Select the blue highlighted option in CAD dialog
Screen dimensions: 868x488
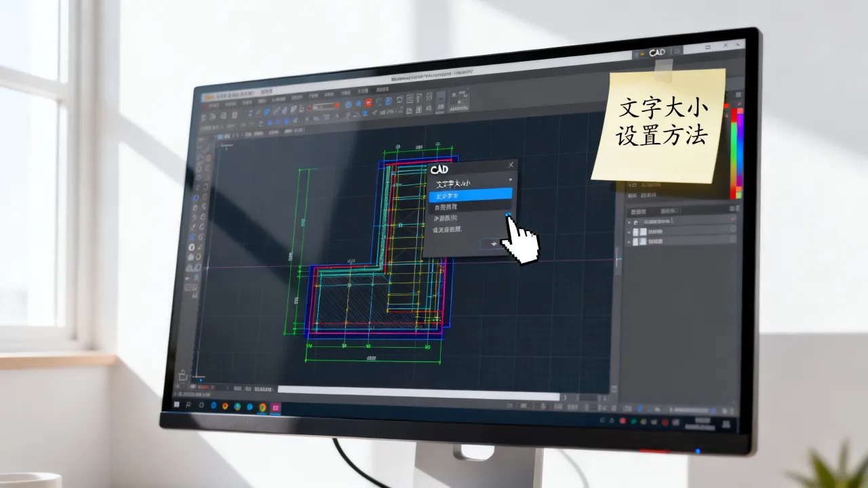[471, 195]
